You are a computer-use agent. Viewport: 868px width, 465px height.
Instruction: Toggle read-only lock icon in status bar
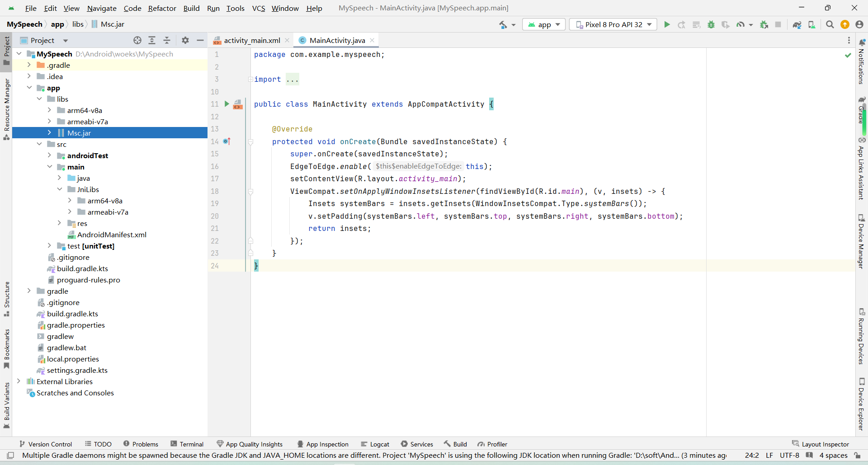point(857,456)
